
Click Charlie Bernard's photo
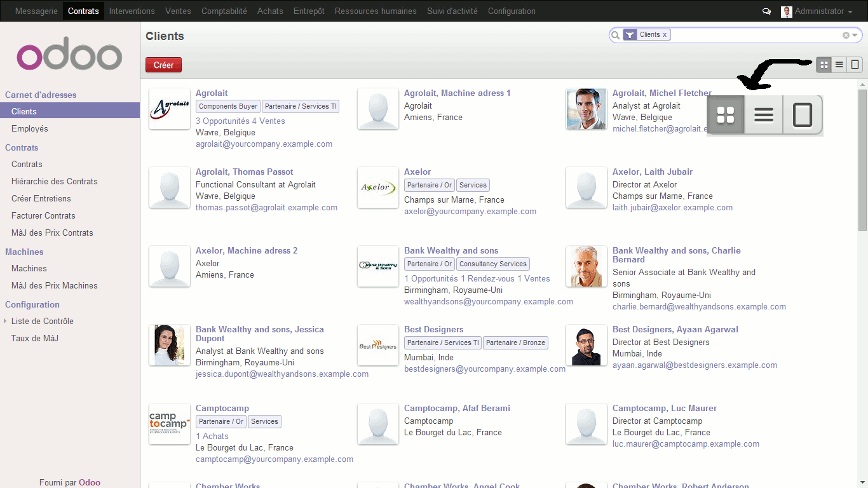tap(587, 266)
